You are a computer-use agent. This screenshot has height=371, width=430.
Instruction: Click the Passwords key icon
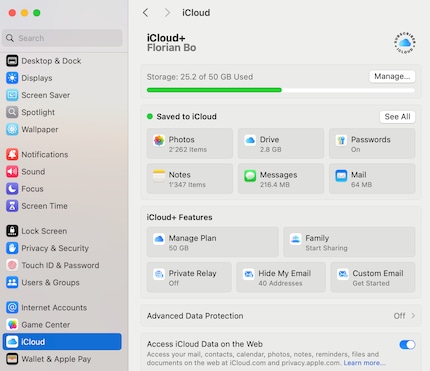click(x=341, y=140)
